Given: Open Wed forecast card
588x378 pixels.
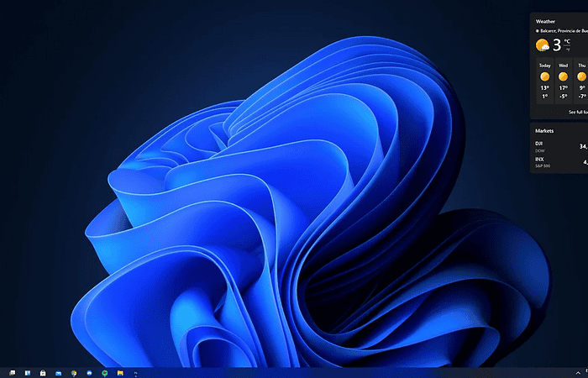Looking at the screenshot, I should pyautogui.click(x=564, y=81).
